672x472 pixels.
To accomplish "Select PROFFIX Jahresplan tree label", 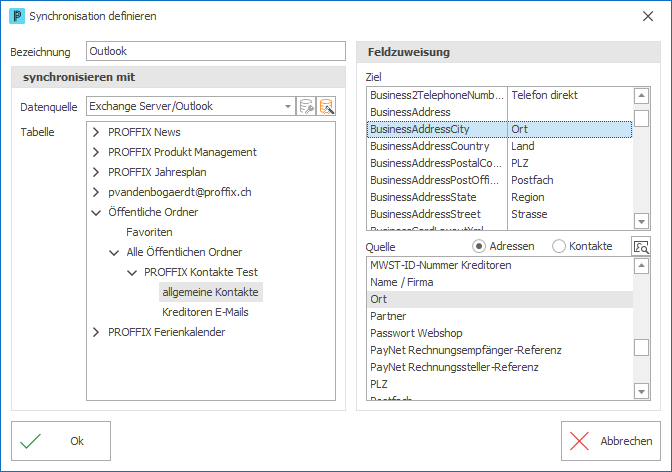I will coord(157,172).
